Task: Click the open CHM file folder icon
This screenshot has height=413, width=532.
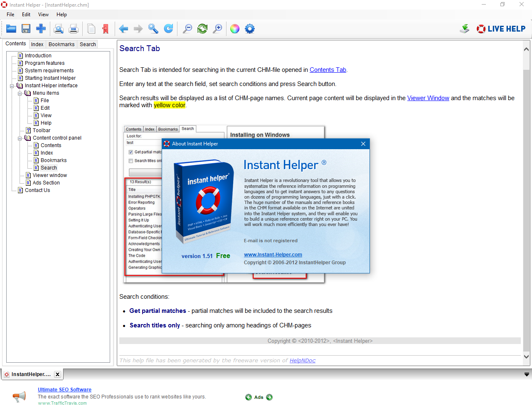Action: tap(11, 29)
